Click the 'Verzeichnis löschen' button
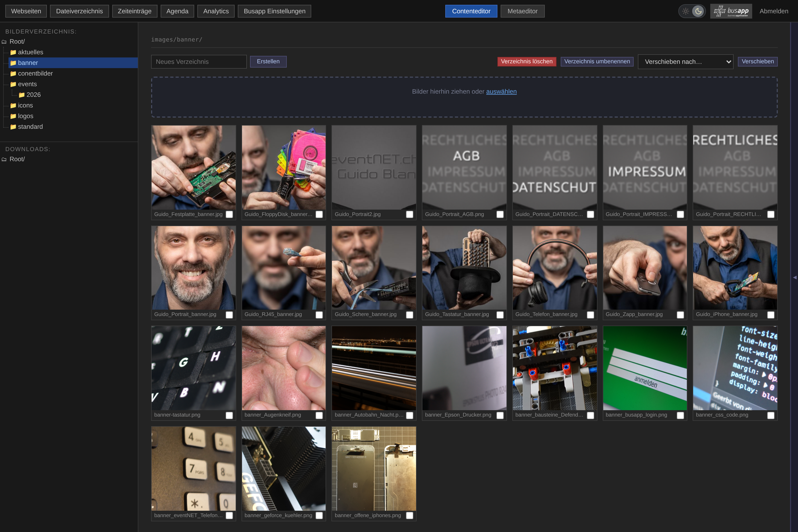The width and height of the screenshot is (798, 532). coord(527,61)
